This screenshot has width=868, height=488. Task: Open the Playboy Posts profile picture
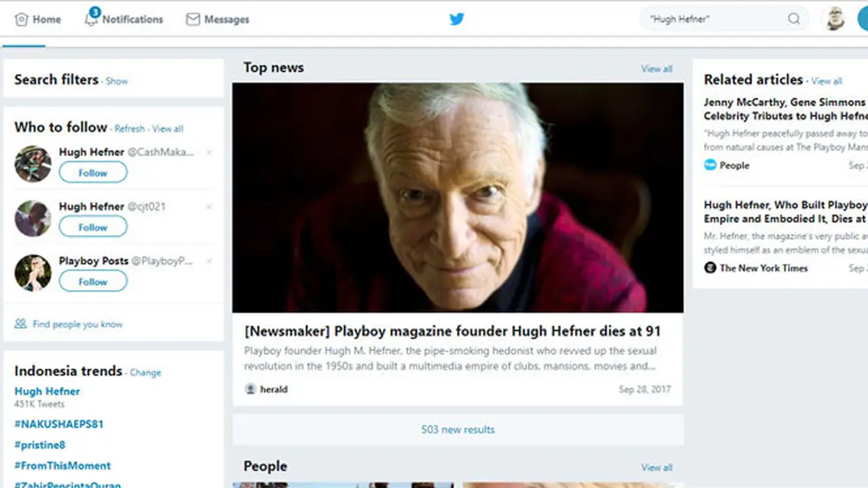33,272
